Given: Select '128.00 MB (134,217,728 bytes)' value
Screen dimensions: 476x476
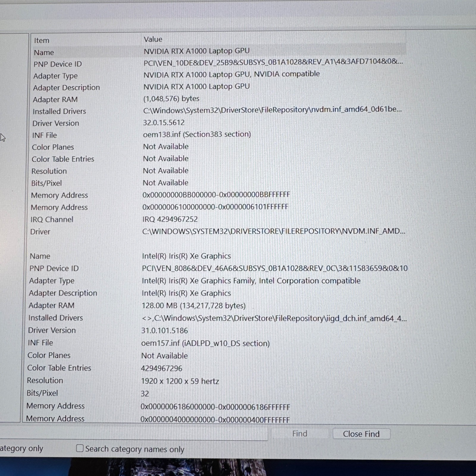Looking at the screenshot, I should click(x=193, y=306).
